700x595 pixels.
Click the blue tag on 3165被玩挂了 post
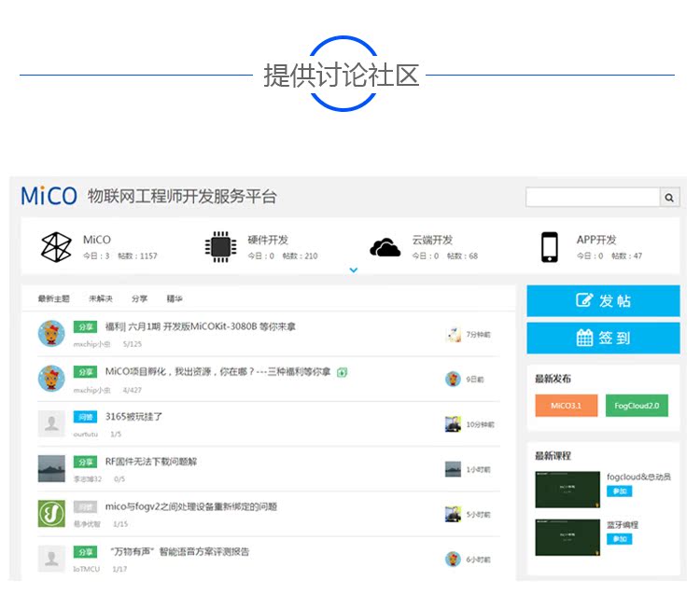85,417
